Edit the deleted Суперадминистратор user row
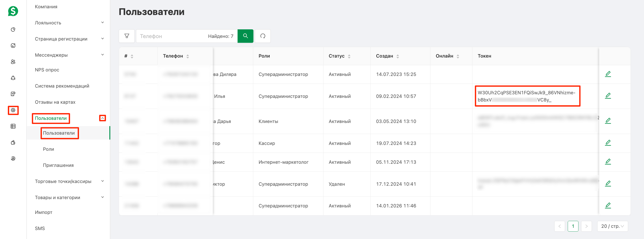 click(608, 184)
